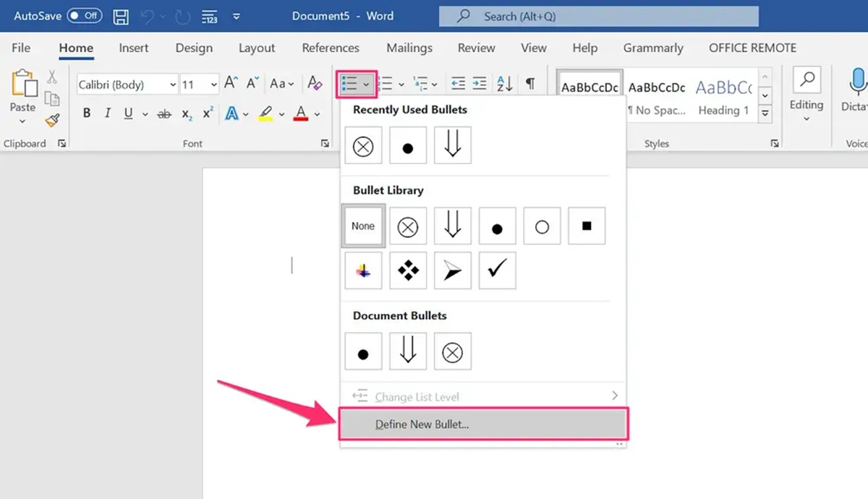Show paragraph marks with pilcrow icon
The width and height of the screenshot is (868, 499).
point(530,84)
